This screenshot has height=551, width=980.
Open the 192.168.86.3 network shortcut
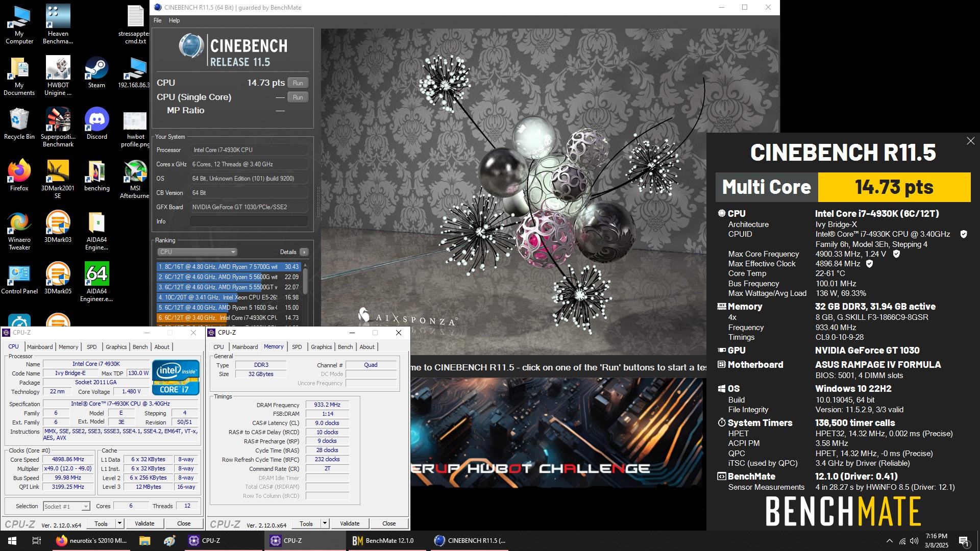pos(135,72)
